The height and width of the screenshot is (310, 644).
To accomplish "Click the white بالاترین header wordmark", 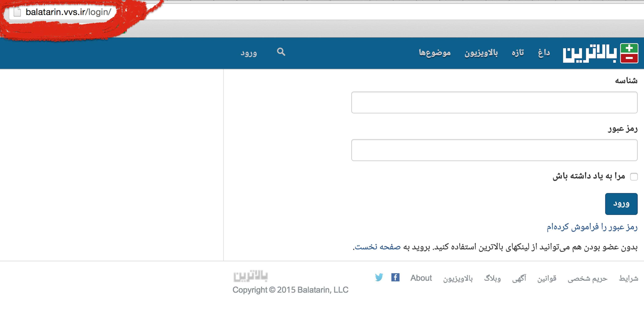I will (x=590, y=53).
